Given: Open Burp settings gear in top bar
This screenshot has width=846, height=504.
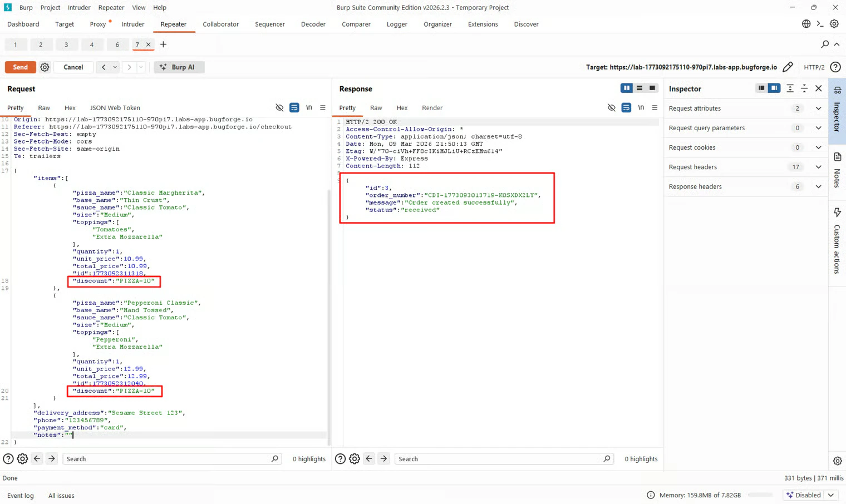Looking at the screenshot, I should (x=834, y=24).
